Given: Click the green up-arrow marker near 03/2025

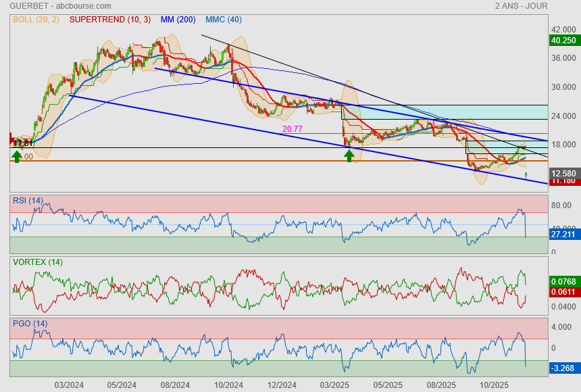Looking at the screenshot, I should (349, 156).
